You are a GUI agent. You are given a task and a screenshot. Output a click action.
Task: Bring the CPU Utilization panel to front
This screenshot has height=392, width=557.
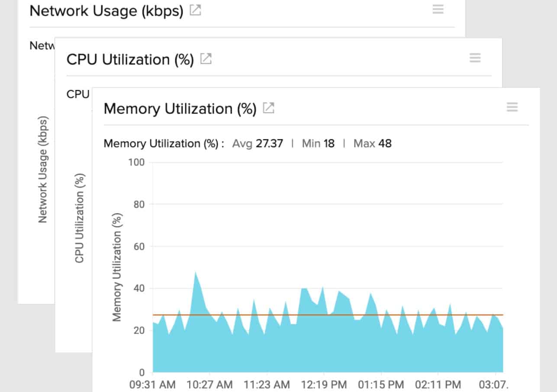[x=130, y=59]
